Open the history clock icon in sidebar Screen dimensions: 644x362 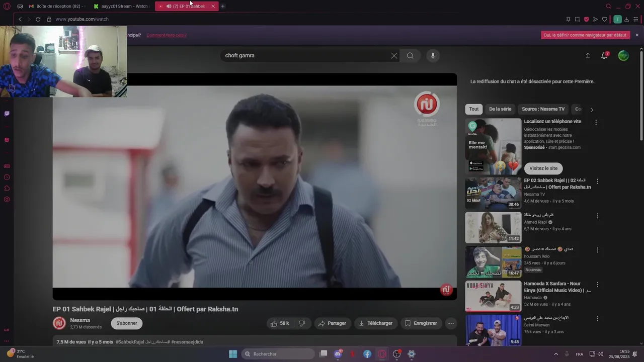coord(7,177)
